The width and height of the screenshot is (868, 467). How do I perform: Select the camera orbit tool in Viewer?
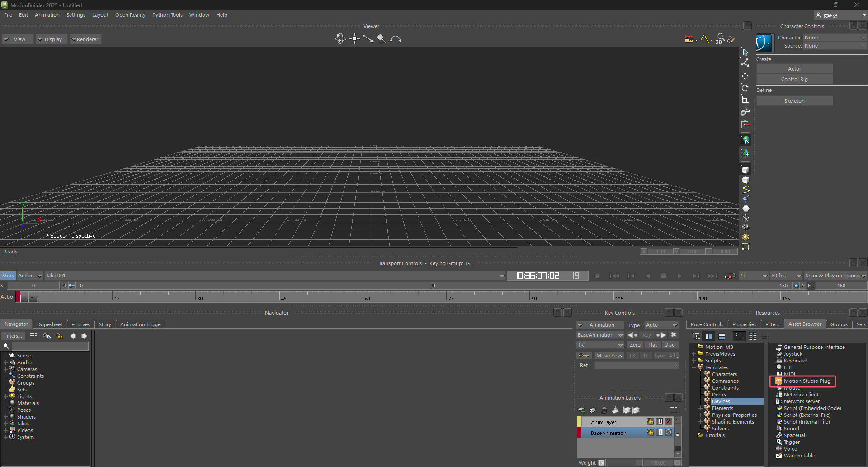(340, 39)
